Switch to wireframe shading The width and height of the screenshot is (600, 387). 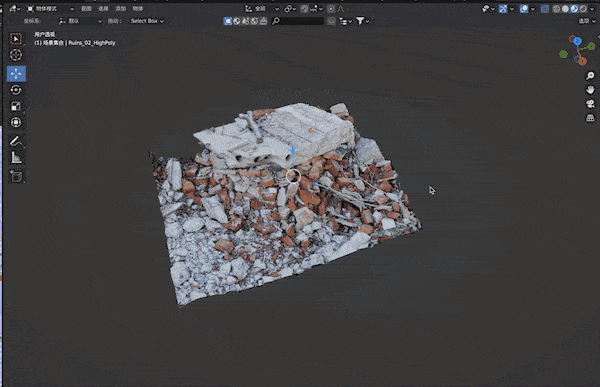pyautogui.click(x=557, y=8)
